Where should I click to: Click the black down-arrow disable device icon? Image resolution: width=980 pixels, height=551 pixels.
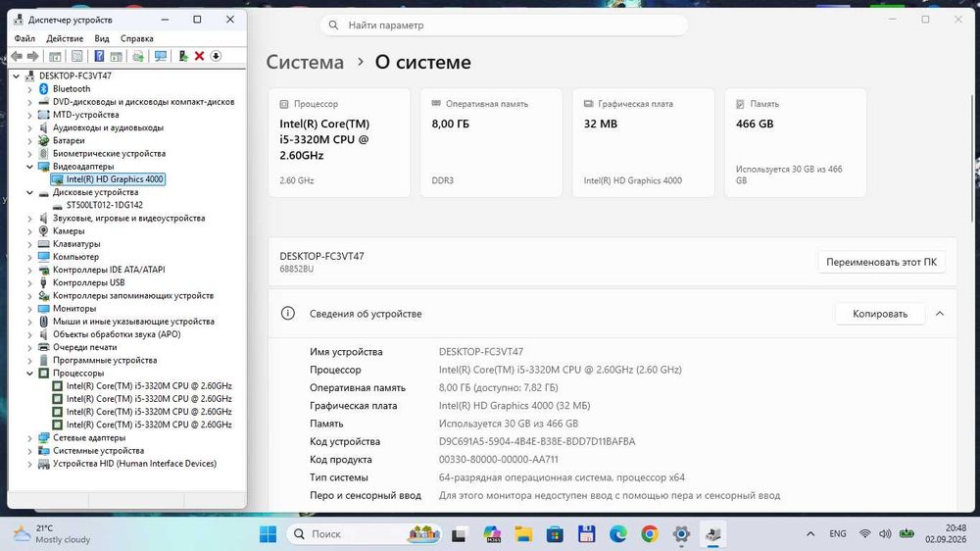pos(216,56)
